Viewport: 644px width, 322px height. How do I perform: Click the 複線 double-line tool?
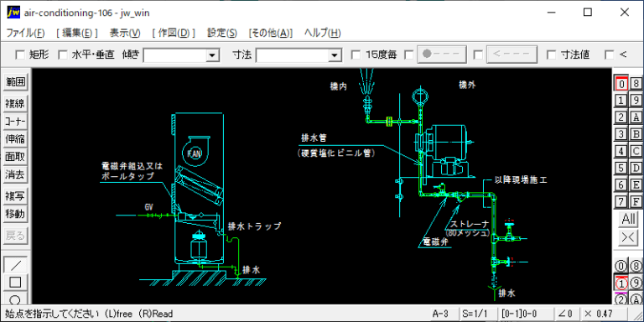16,104
